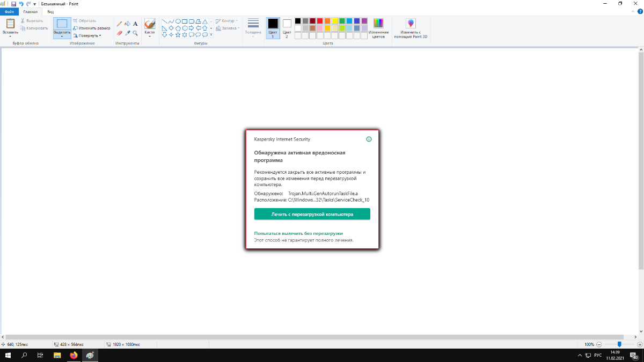This screenshot has height=362, width=644.
Task: Open the File (Файл) menu
Action: pyautogui.click(x=9, y=11)
